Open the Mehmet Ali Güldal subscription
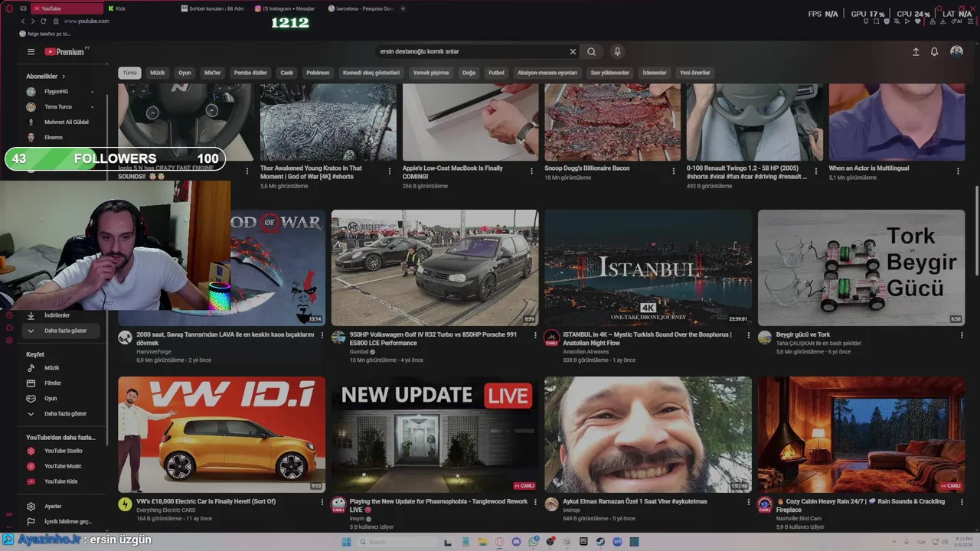Image resolution: width=980 pixels, height=551 pixels. click(66, 122)
